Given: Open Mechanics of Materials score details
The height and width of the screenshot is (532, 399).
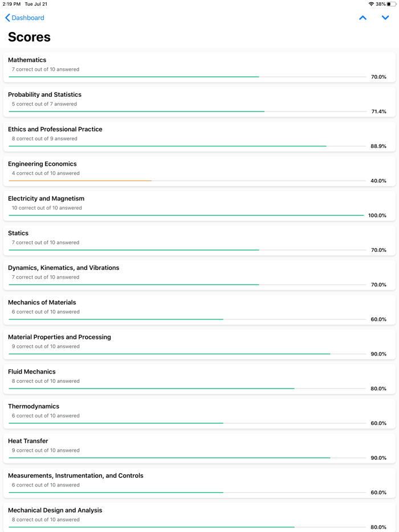Looking at the screenshot, I should (199, 310).
